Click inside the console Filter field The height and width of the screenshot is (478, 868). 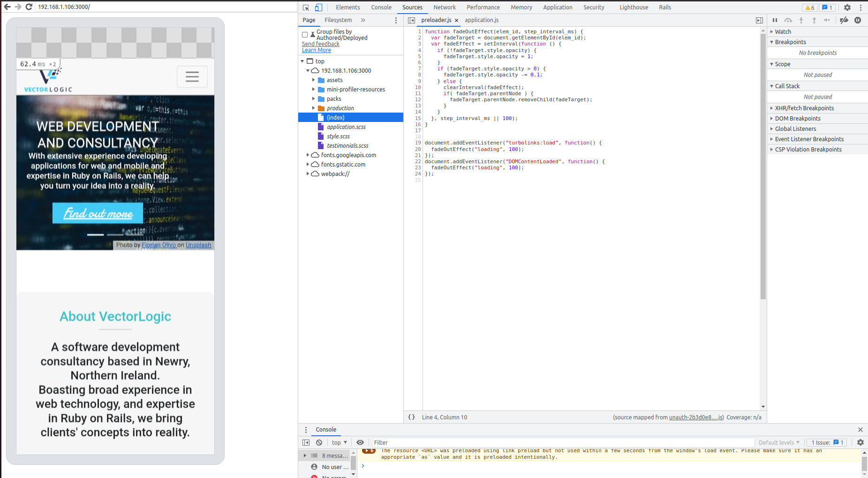point(422,442)
